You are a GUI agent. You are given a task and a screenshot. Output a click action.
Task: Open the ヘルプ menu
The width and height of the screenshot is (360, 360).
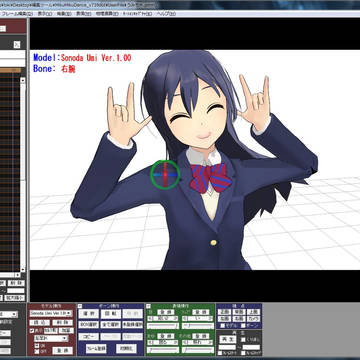point(166,14)
